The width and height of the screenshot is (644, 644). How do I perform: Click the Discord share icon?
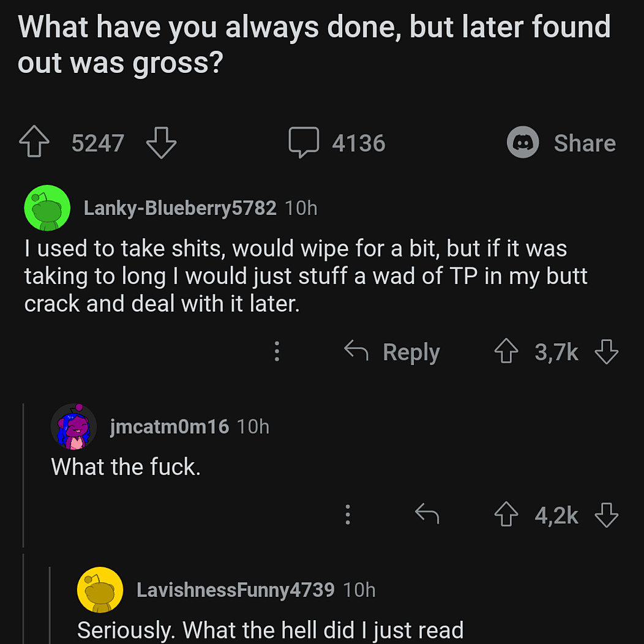(x=522, y=143)
